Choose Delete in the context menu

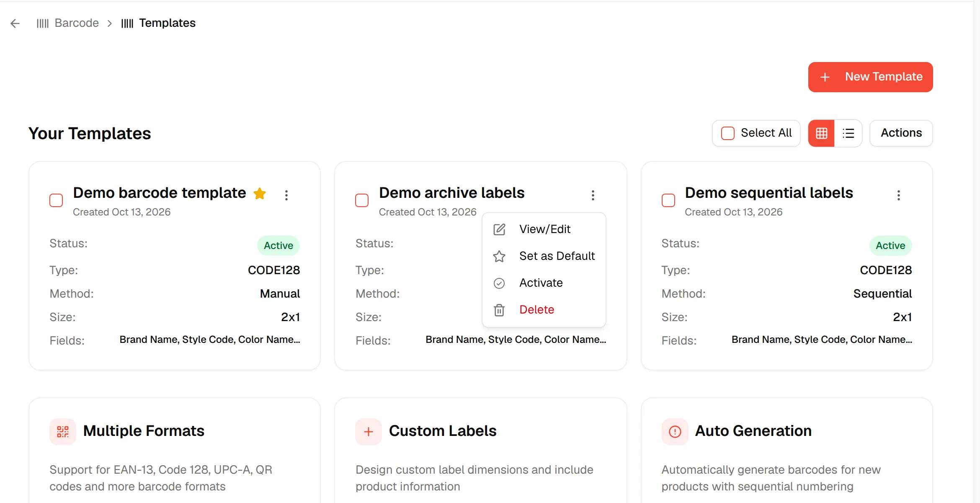pyautogui.click(x=544, y=310)
